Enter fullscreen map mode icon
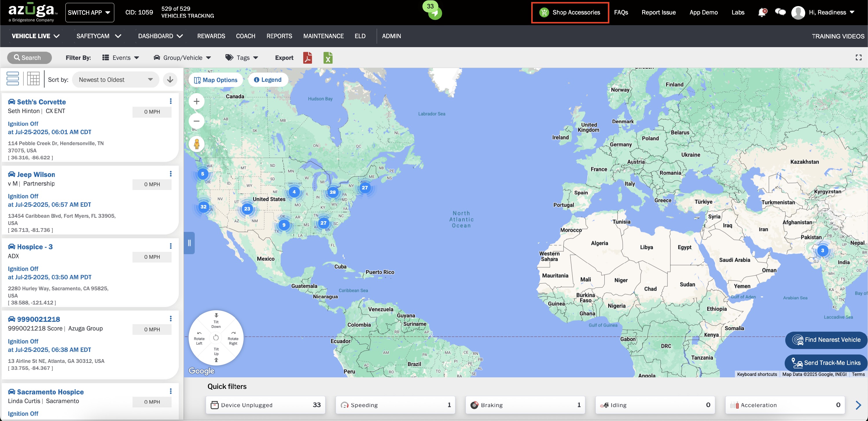 (858, 58)
